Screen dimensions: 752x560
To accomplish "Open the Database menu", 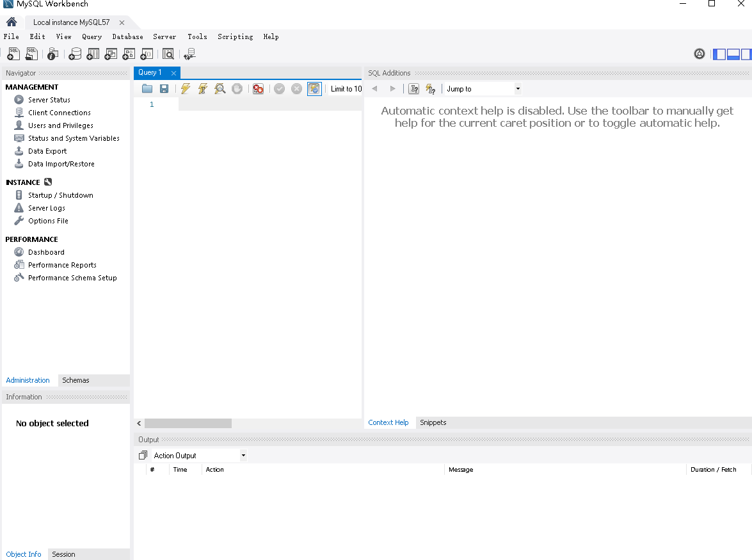I will coord(127,36).
